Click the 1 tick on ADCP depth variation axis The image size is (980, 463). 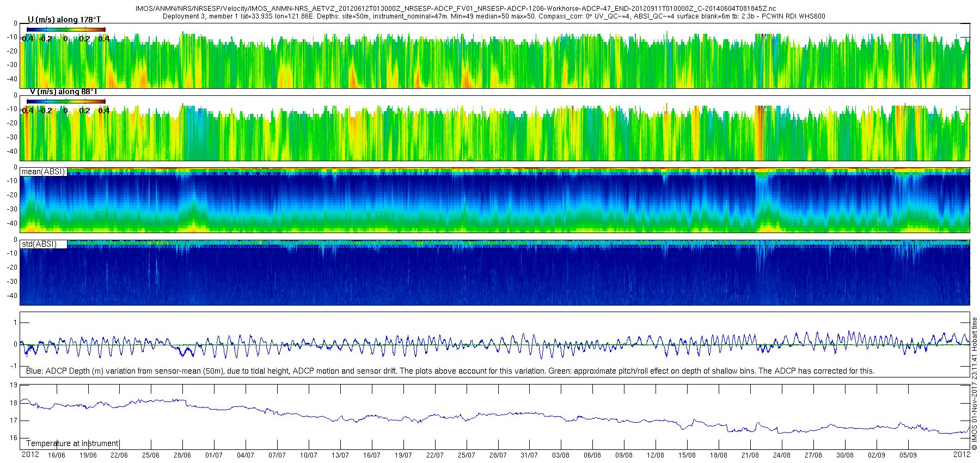(x=15, y=323)
